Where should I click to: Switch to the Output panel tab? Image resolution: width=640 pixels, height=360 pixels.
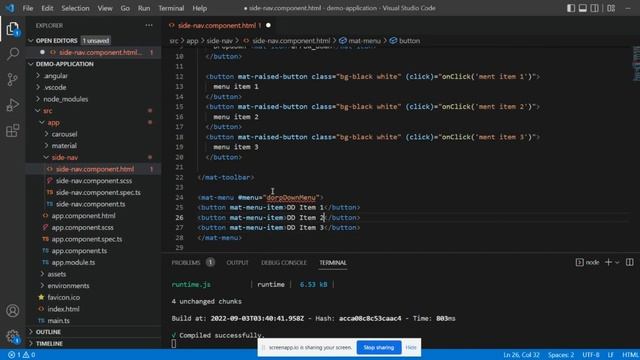237,262
